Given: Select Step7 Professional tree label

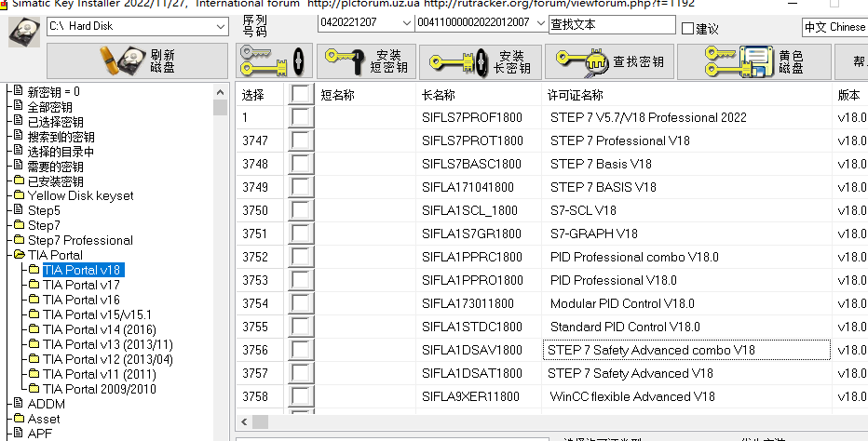Looking at the screenshot, I should click(x=80, y=240).
